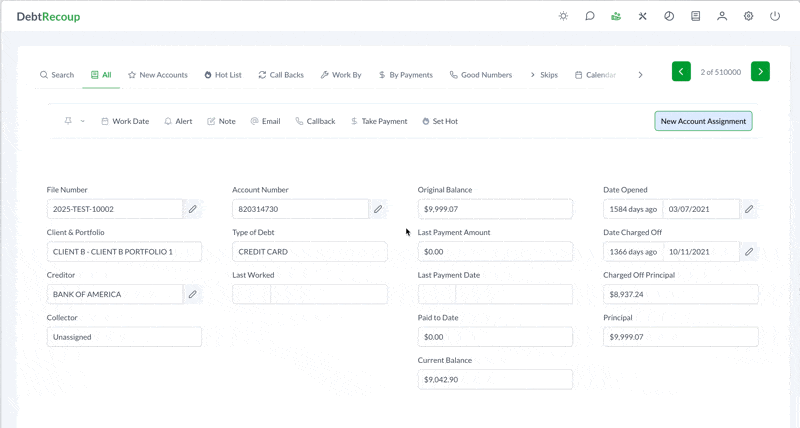The width and height of the screenshot is (800, 428).
Task: Open the user profile icon
Action: (x=722, y=16)
